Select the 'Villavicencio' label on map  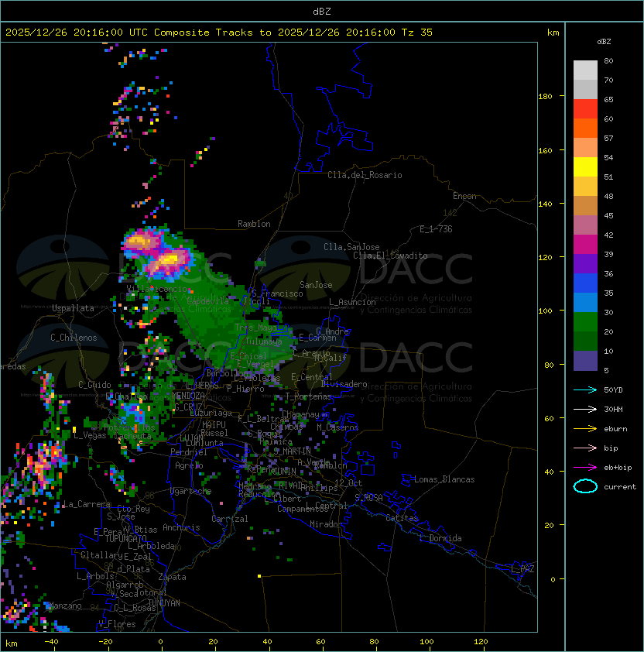[x=157, y=289]
